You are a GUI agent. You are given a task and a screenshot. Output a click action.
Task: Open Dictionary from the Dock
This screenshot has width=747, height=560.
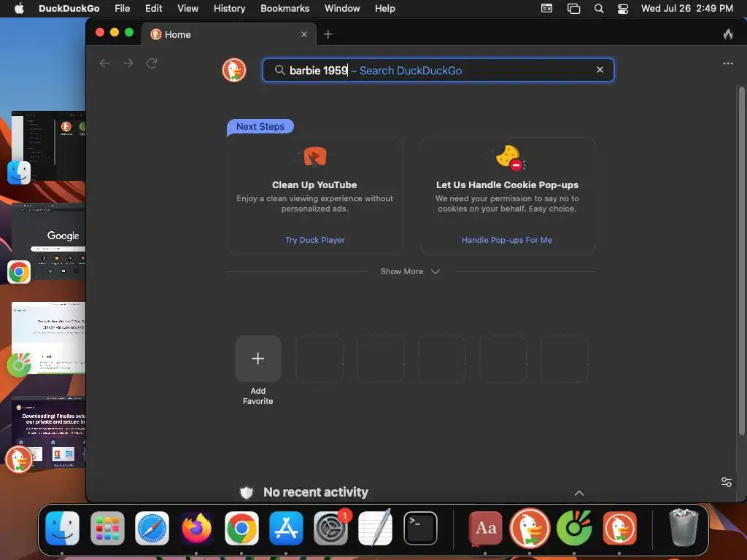pos(485,528)
